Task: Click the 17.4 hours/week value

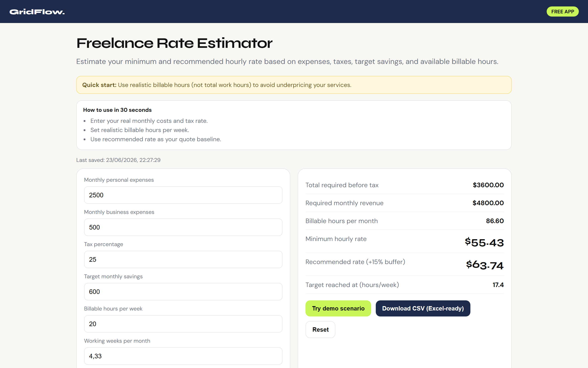Action: (x=498, y=285)
